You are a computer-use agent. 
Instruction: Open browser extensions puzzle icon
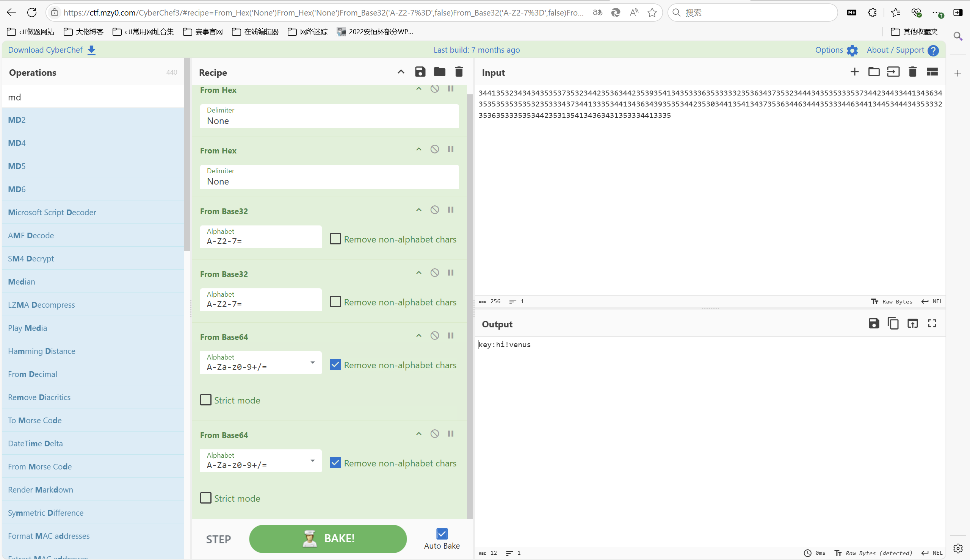[872, 13]
